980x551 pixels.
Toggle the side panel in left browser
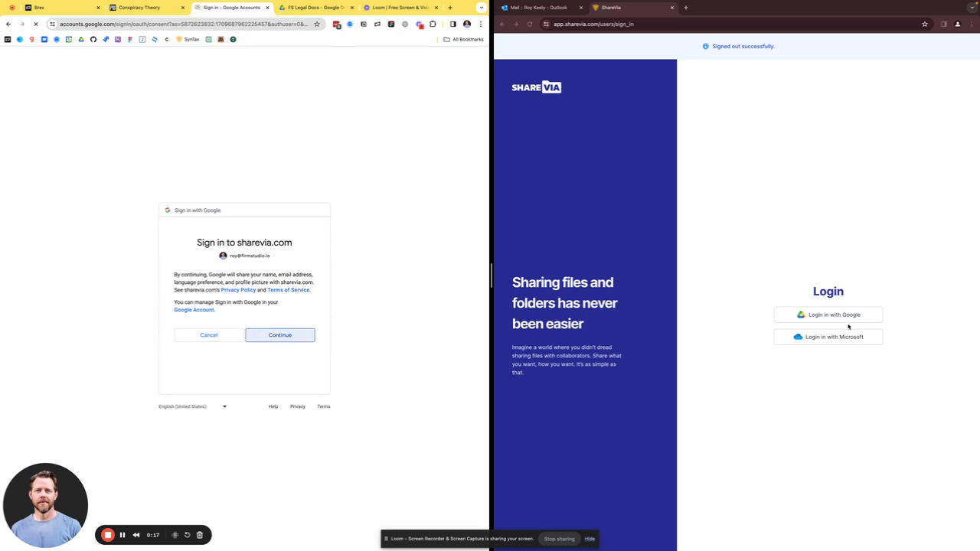452,24
